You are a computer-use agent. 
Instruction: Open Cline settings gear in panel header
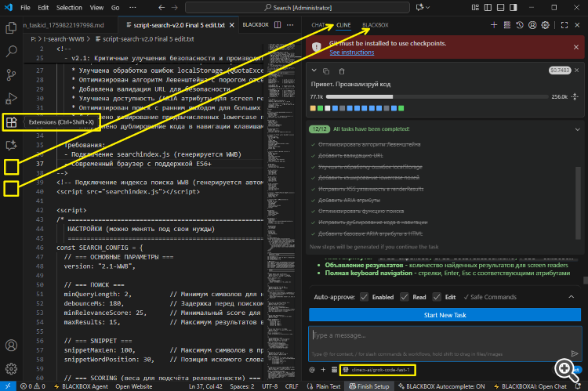pos(545,25)
